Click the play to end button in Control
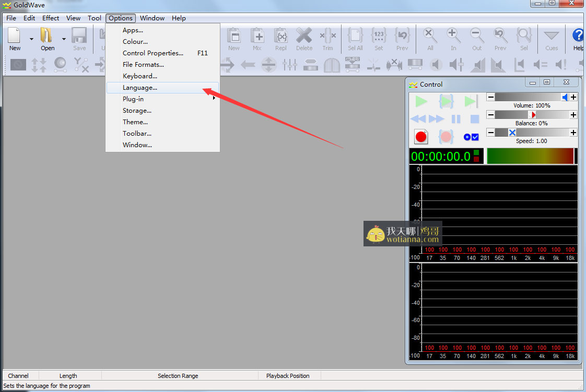The width and height of the screenshot is (586, 392). (471, 101)
